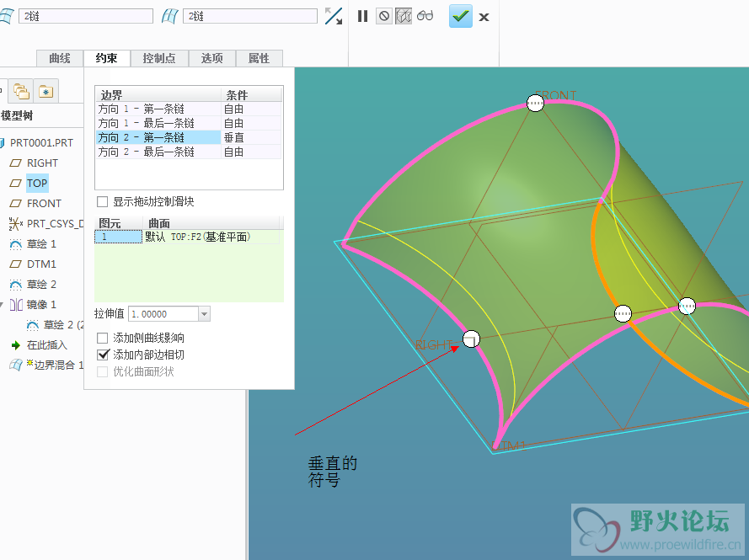Select PRT_CSYS_D coordinate system in tree
The image size is (749, 560).
56,223
